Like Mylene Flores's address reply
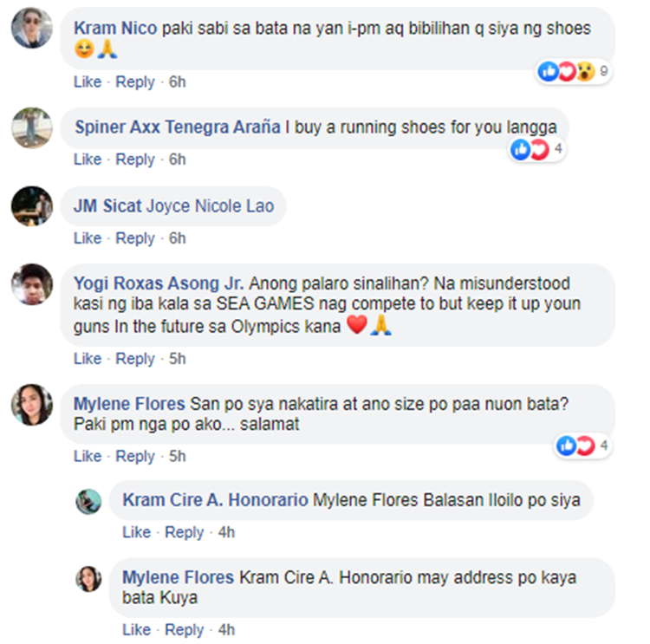This screenshot has height=644, width=650. coord(136,629)
